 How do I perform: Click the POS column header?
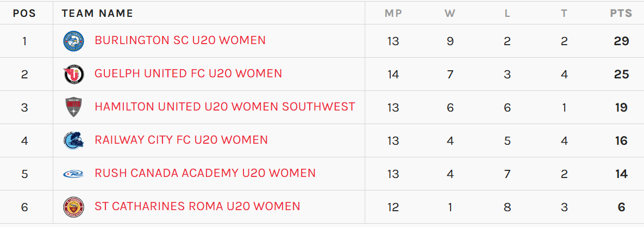tap(24, 13)
